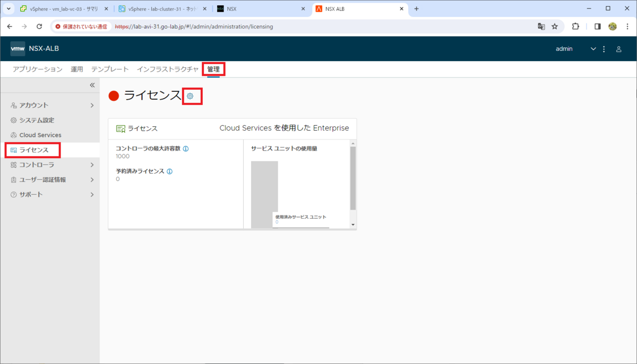The image size is (637, 364).
Task: Expand the コントローラ menu
Action: [x=50, y=164]
